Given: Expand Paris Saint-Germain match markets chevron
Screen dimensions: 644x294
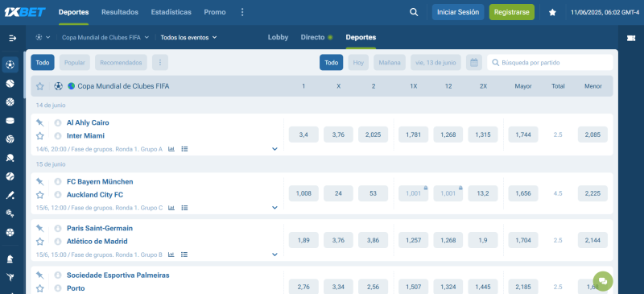Looking at the screenshot, I should 275,255.
